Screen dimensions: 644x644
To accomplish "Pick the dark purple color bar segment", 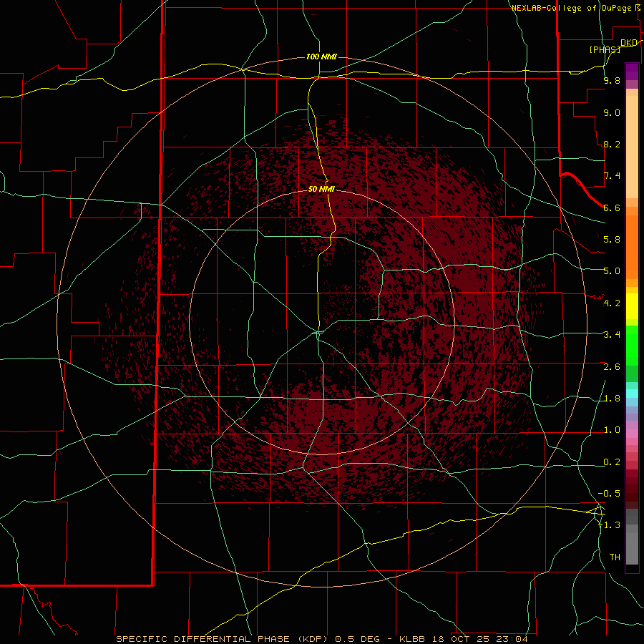I will point(632,72).
